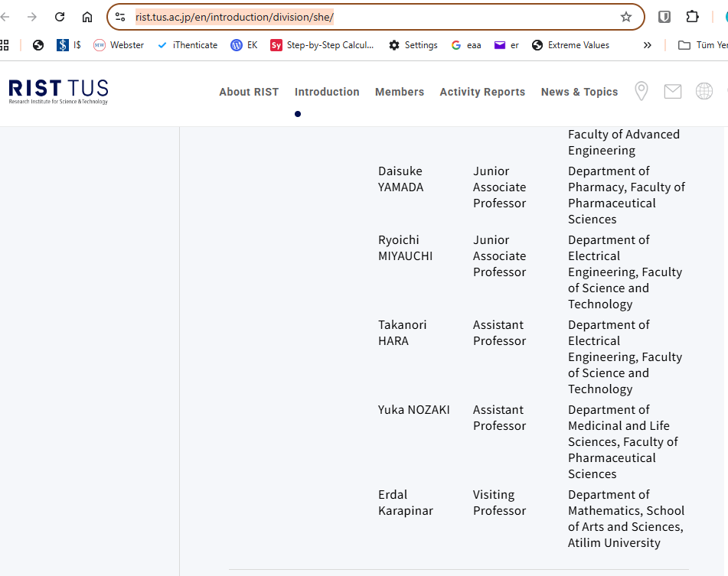Open the Tüm Yer bookmarks folder
Image resolution: width=728 pixels, height=576 pixels.
(x=703, y=45)
